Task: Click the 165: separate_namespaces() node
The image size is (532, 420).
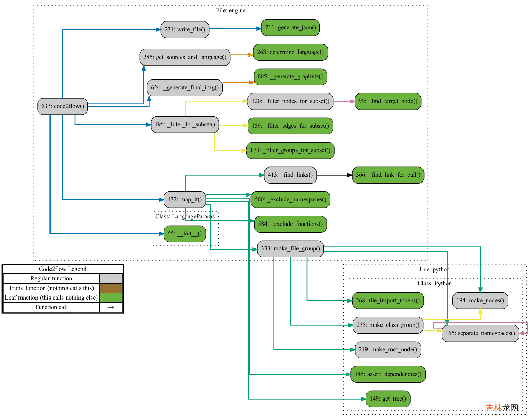Action: pos(480,333)
